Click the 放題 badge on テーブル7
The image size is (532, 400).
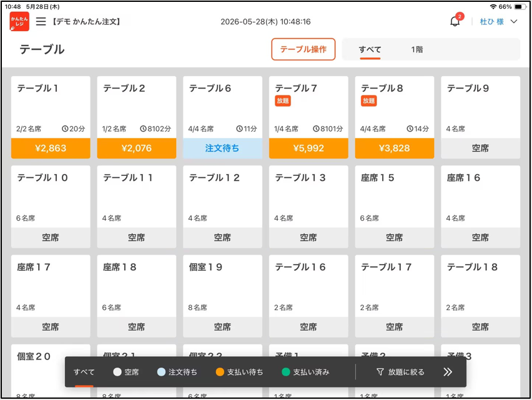[283, 100]
